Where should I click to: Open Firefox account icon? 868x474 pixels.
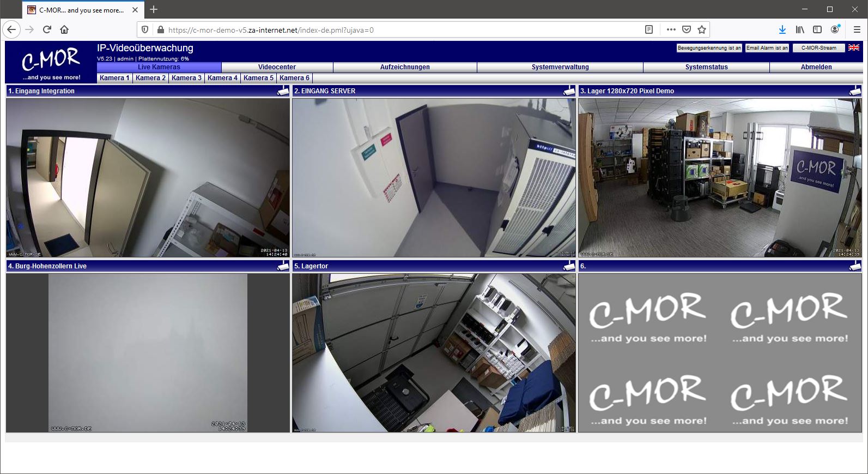click(x=835, y=29)
